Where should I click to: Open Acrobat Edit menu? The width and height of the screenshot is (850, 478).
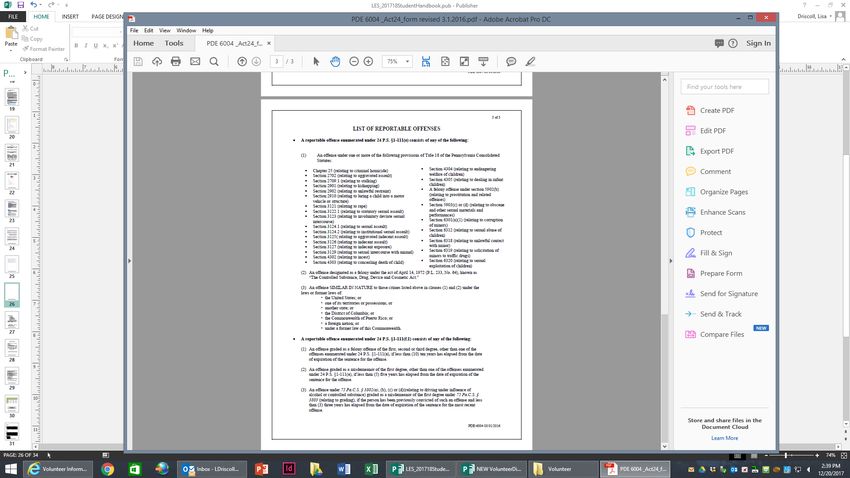pos(149,30)
